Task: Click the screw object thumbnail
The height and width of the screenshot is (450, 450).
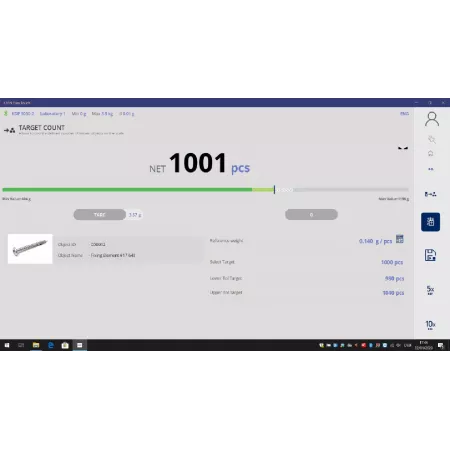Action: [30, 249]
